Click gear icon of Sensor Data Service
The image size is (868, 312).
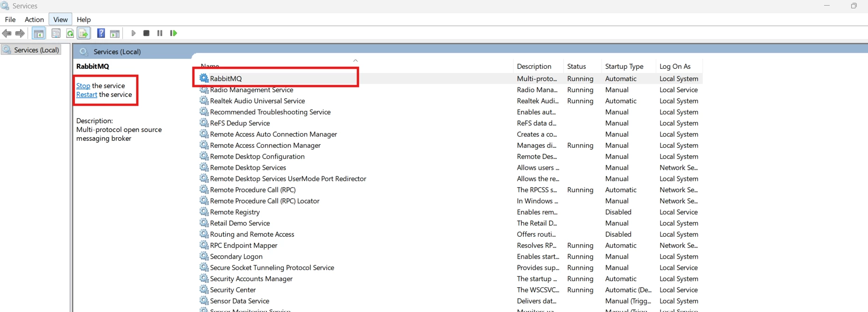204,301
